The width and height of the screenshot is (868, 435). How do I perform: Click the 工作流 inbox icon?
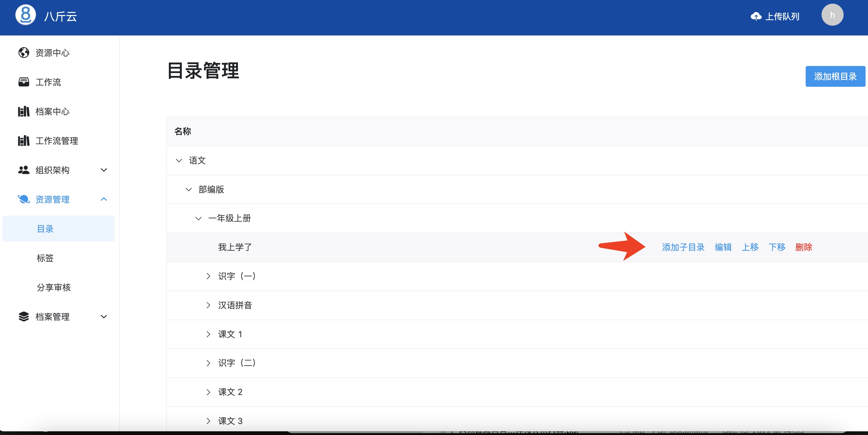click(x=24, y=82)
